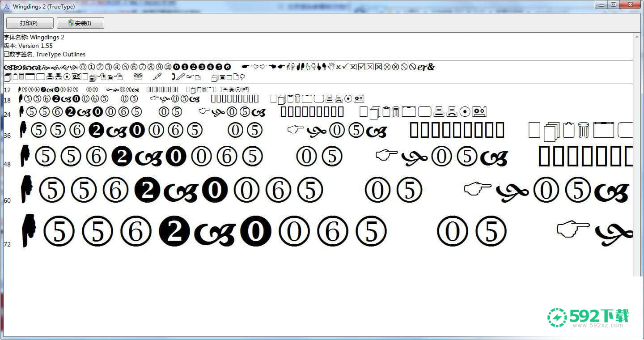Select the text 字体名称: Wingdings 2
The image size is (644, 340).
click(x=34, y=37)
